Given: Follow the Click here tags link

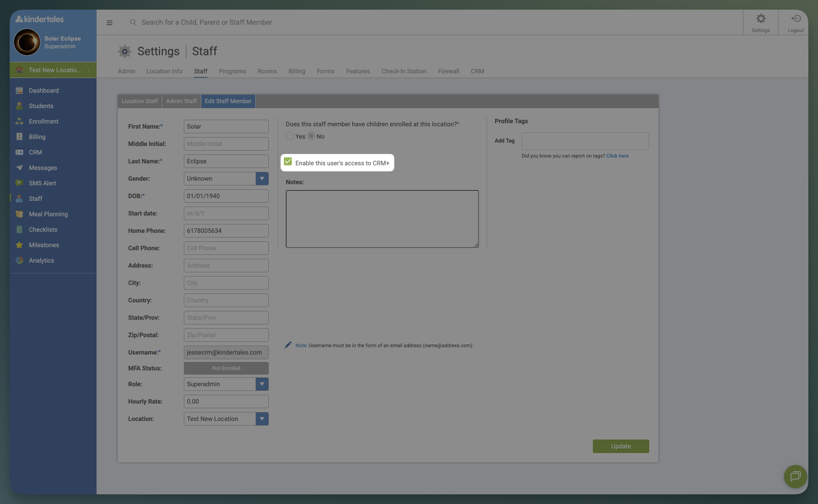Looking at the screenshot, I should click(x=617, y=156).
